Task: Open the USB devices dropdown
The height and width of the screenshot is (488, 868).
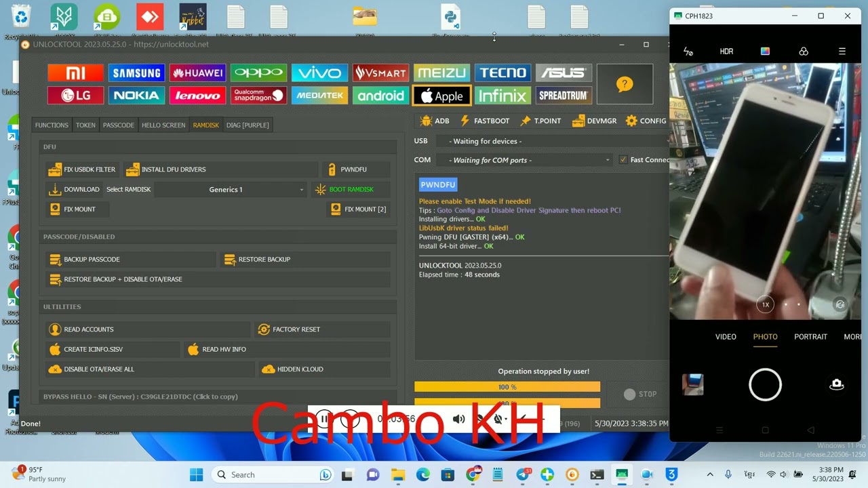Action: 553,141
